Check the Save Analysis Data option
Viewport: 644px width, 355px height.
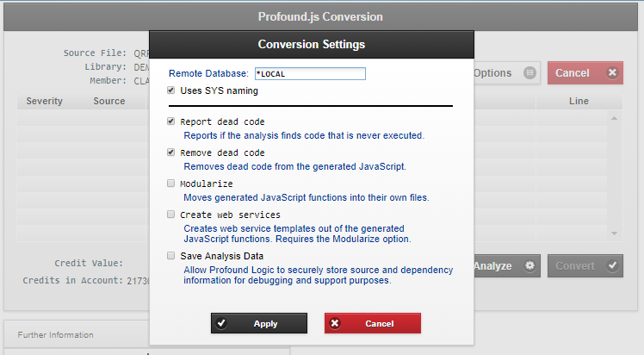coord(172,256)
